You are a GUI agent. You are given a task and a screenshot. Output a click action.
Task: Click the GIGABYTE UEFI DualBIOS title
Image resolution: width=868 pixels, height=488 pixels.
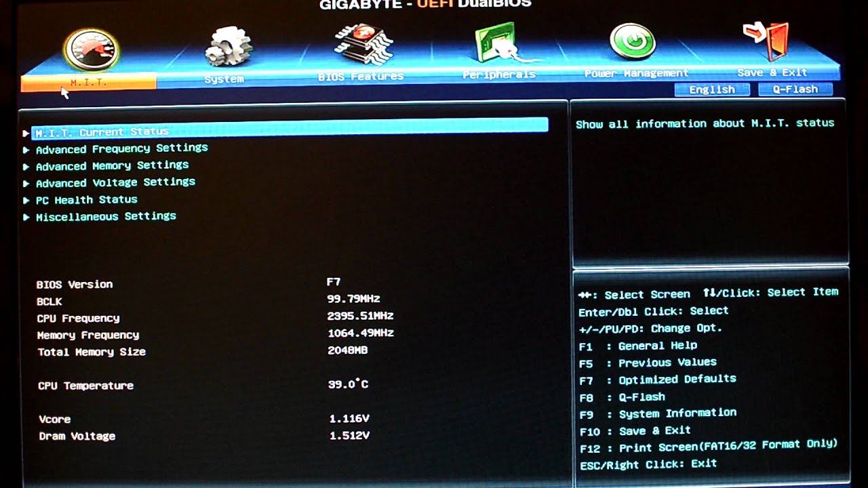click(425, 4)
